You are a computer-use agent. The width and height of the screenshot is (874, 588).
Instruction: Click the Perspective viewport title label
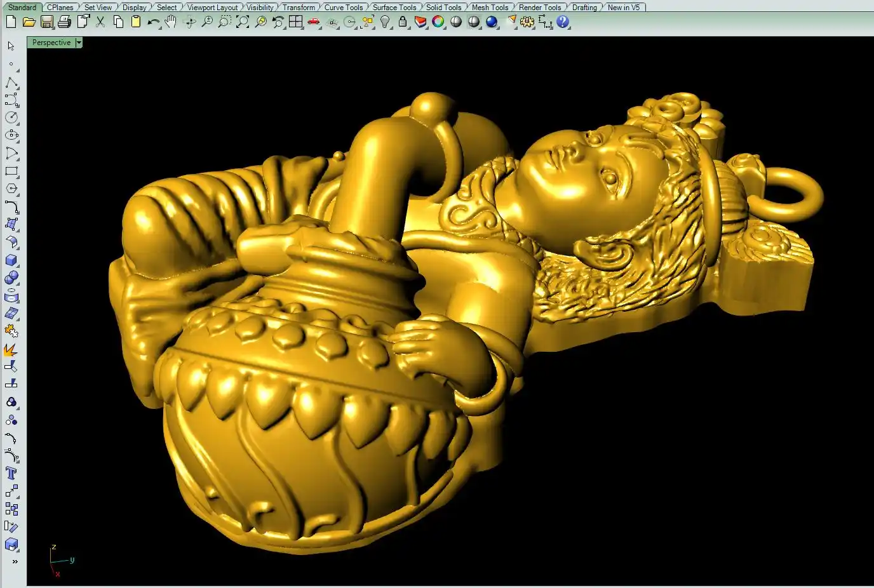click(x=51, y=43)
